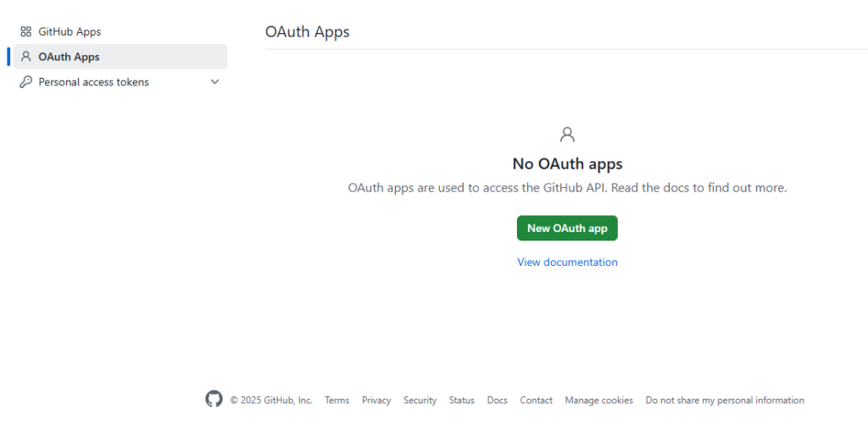Open the Docs footer link
This screenshot has height=431, width=868.
[x=497, y=400]
